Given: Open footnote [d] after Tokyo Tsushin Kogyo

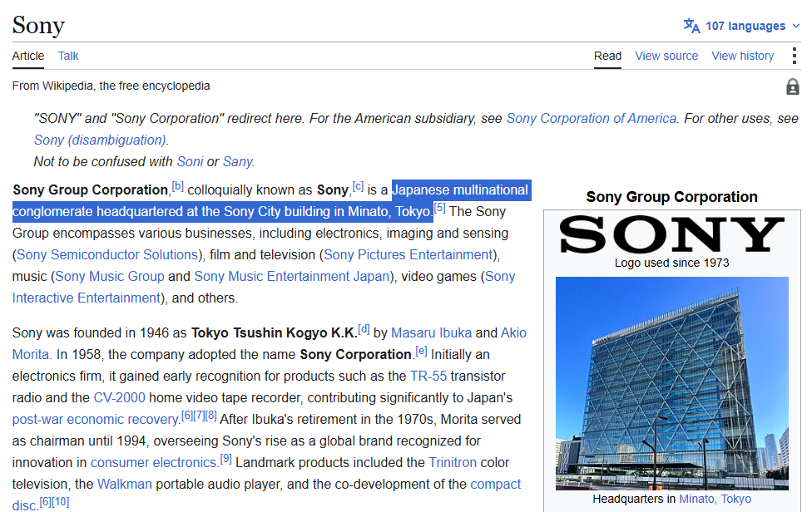Looking at the screenshot, I should click(x=364, y=329).
